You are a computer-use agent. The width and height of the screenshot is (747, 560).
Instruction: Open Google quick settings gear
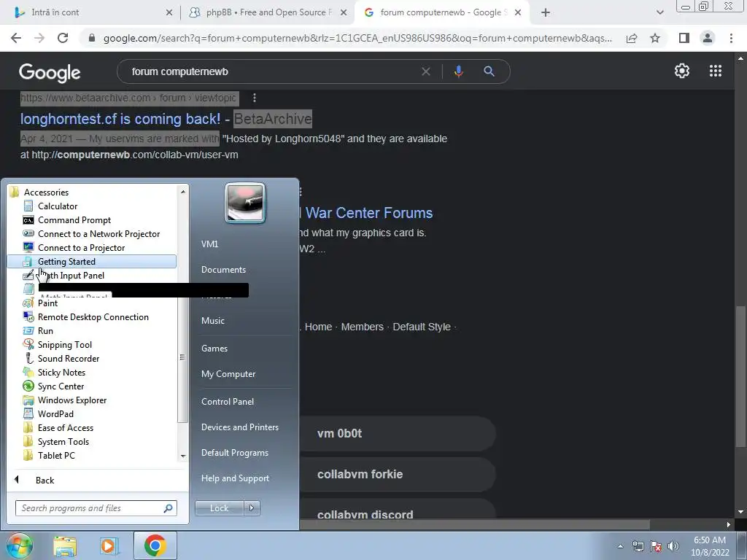682,71
